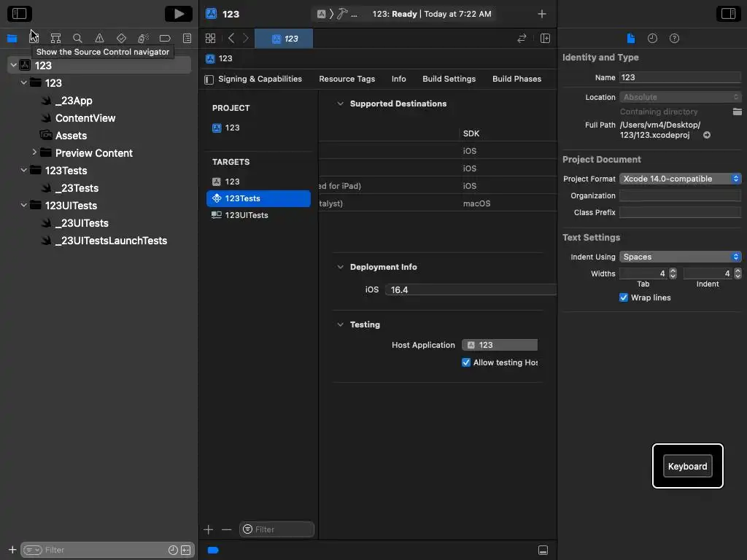Add new file at navigator bottom
Viewport: 747px width, 560px height.
(12, 550)
